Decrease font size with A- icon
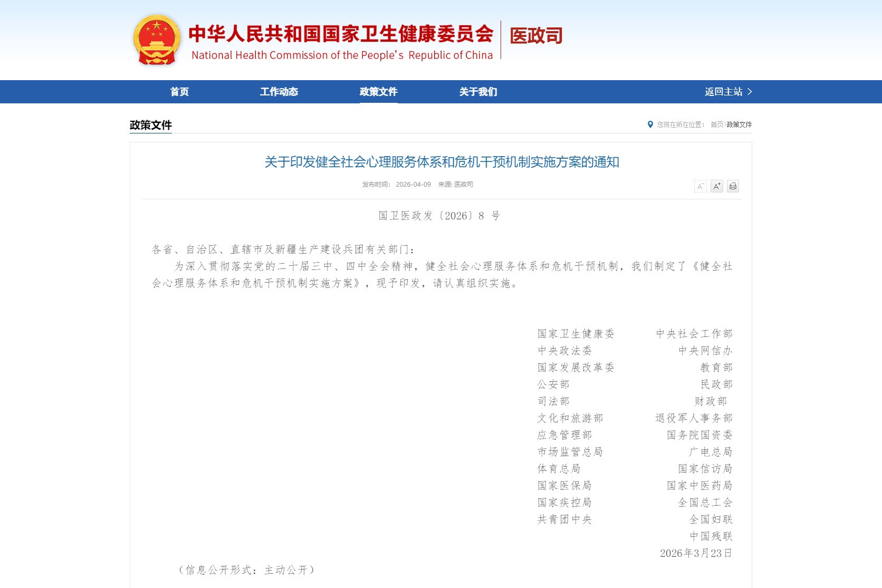882x588 pixels. (x=700, y=186)
